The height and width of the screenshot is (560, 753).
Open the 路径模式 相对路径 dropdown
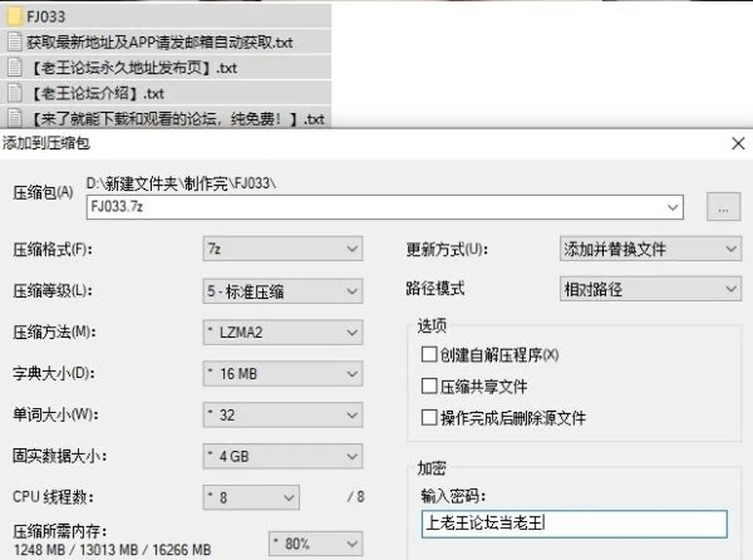tap(650, 289)
